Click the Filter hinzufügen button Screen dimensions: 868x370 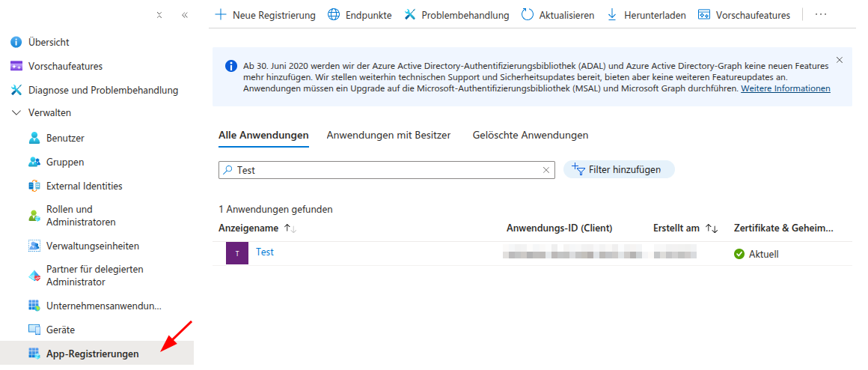(618, 170)
